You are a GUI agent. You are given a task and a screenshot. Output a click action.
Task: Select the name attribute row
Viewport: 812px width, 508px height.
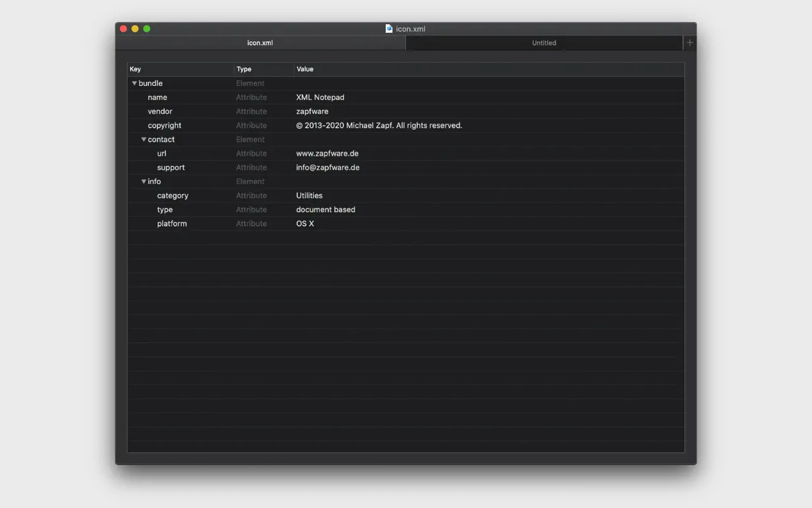[x=157, y=97]
